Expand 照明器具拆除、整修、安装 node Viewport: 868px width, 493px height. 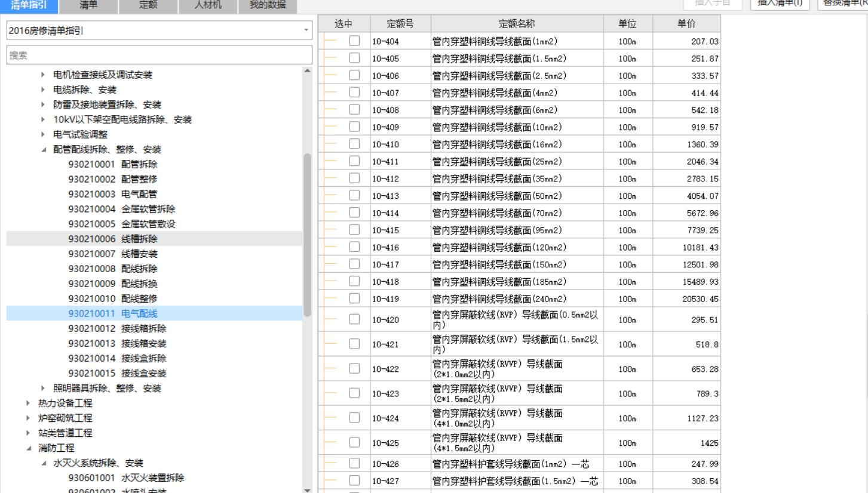pyautogui.click(x=43, y=388)
